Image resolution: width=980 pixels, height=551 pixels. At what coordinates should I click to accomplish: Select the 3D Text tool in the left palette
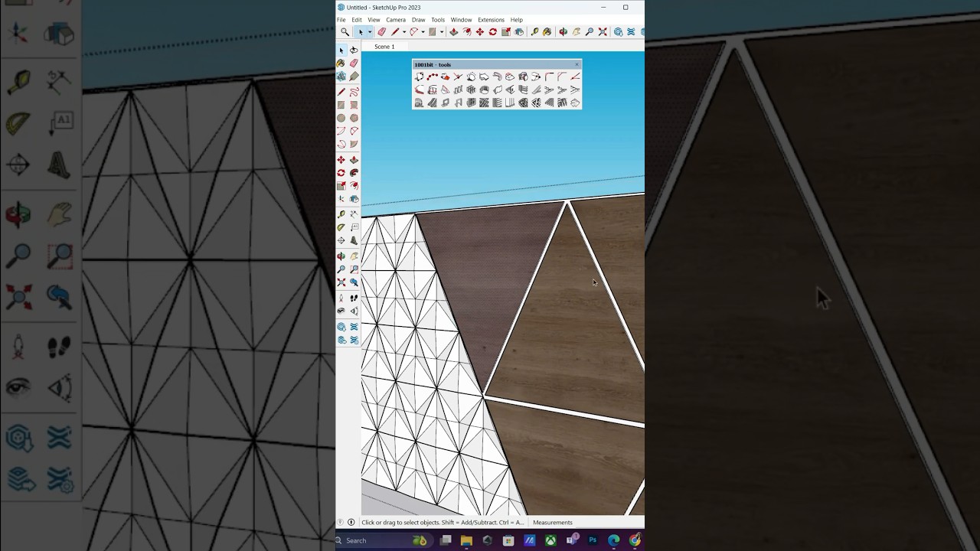(354, 240)
